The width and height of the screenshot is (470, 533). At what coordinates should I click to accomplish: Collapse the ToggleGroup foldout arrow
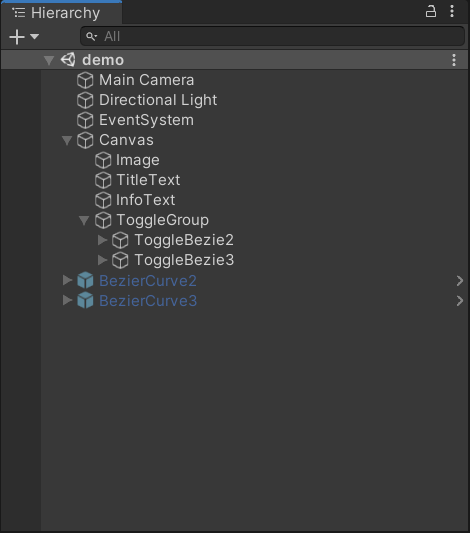(84, 220)
